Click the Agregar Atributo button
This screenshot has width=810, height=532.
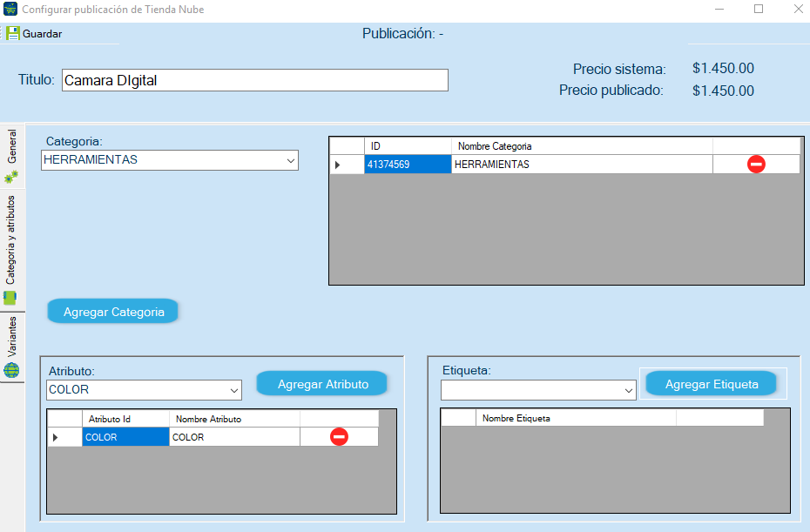click(322, 384)
